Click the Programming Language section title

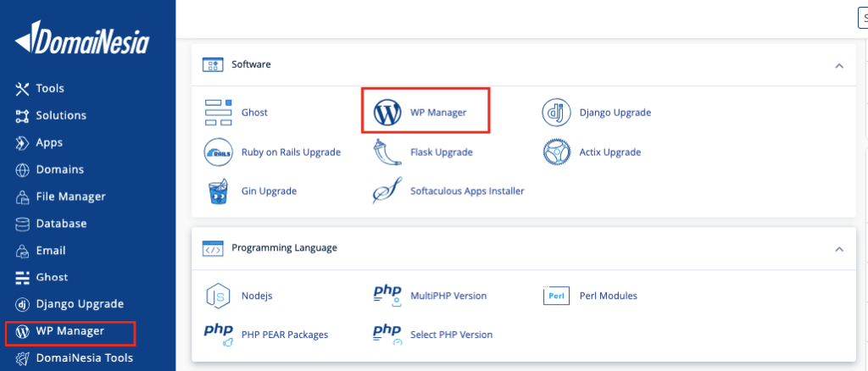tap(284, 248)
